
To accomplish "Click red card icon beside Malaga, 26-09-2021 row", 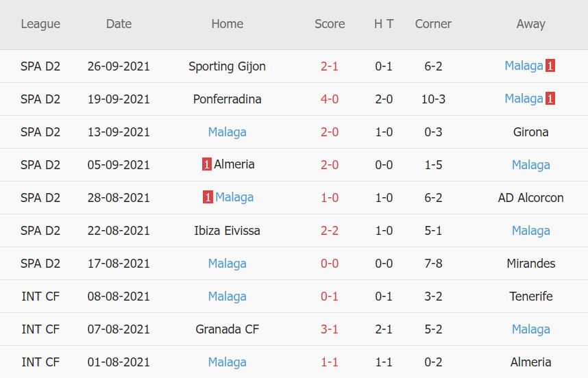I will pos(550,66).
